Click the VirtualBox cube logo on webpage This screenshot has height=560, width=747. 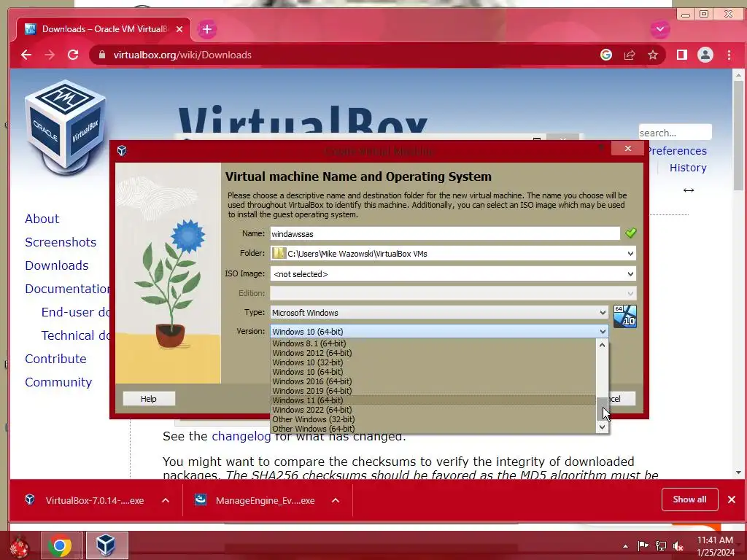click(x=65, y=126)
